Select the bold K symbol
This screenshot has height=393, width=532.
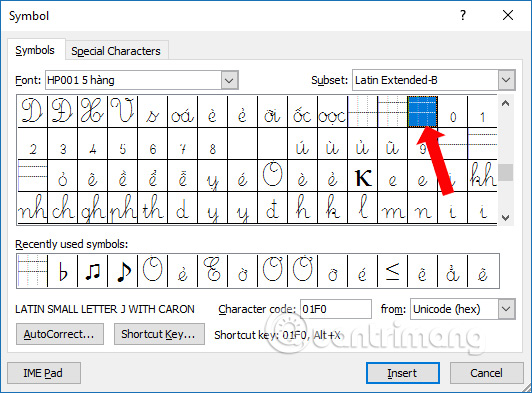(x=362, y=175)
